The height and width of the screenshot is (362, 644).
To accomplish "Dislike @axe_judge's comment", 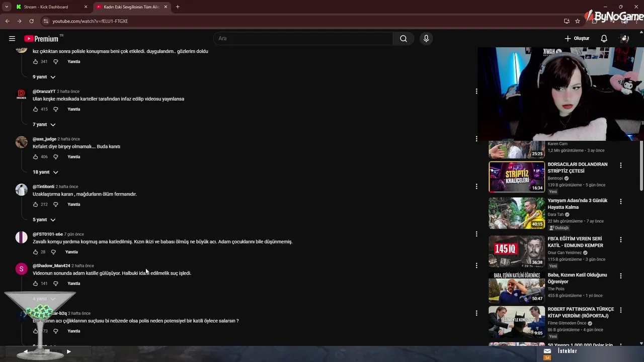I will click(x=56, y=157).
